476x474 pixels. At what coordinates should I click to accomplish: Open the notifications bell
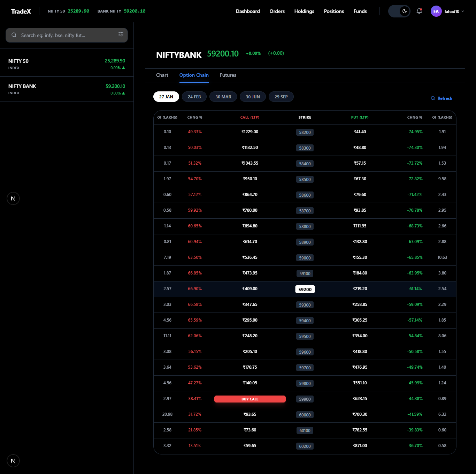pos(419,11)
